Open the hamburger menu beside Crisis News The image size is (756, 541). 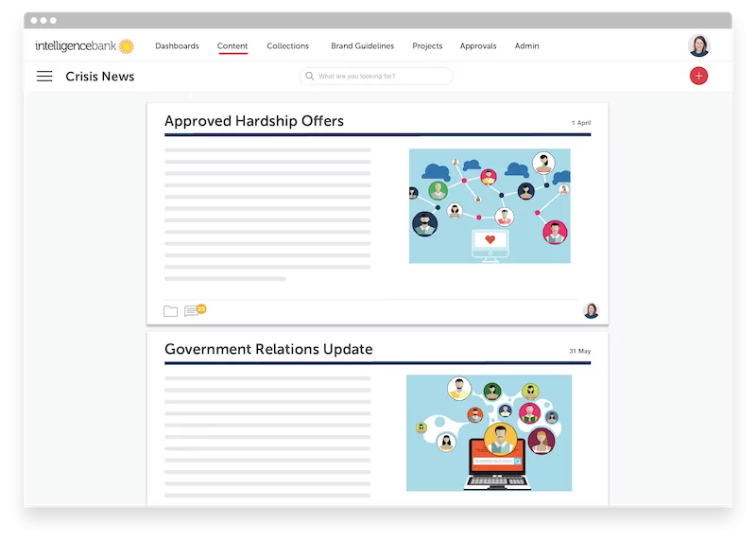click(44, 77)
